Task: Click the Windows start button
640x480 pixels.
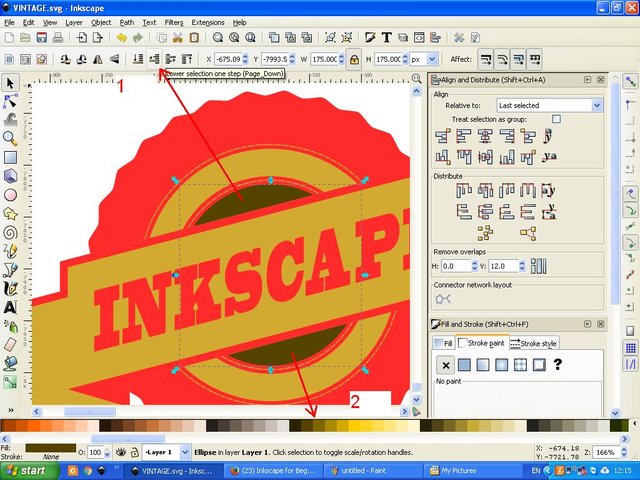Action: point(29,471)
